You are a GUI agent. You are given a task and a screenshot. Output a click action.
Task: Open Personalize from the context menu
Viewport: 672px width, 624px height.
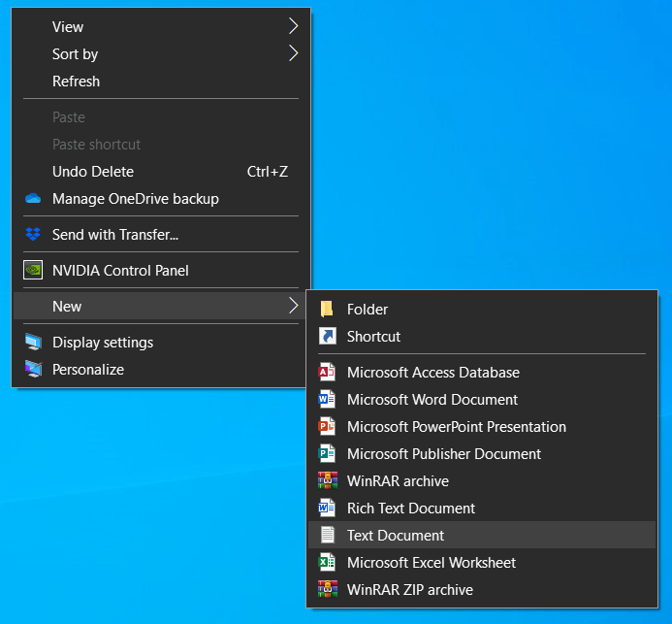(88, 370)
